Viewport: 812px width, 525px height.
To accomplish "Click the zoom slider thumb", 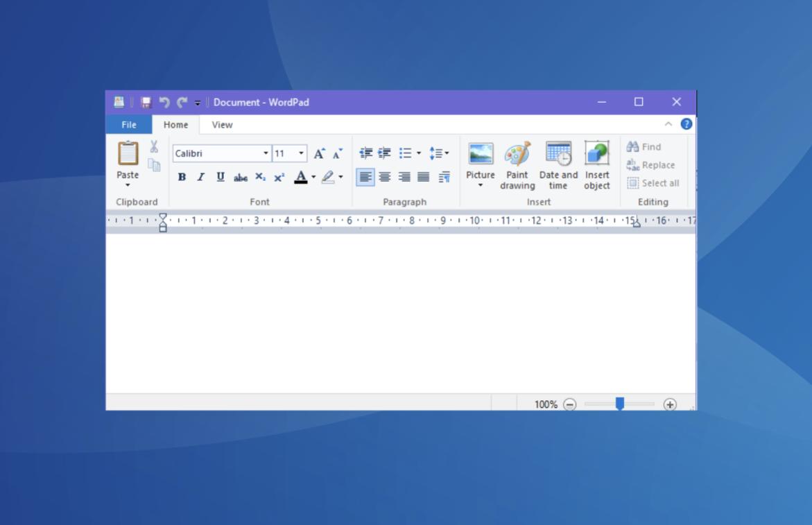I will pos(620,404).
